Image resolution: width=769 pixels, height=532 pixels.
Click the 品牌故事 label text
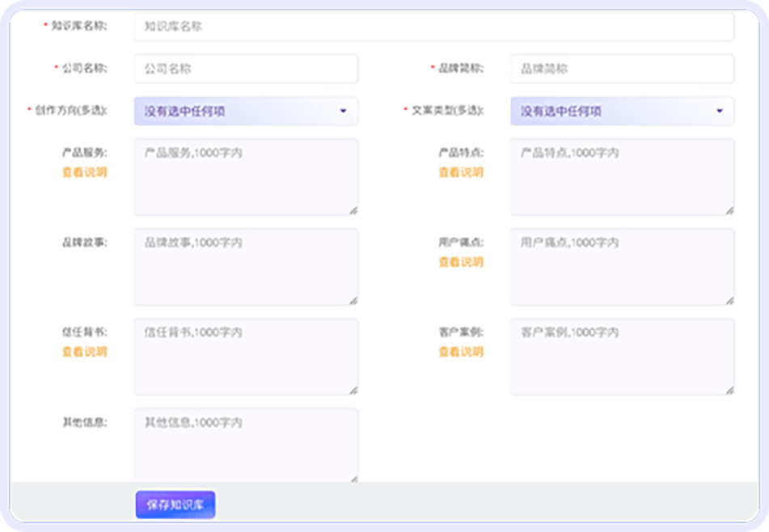point(84,243)
